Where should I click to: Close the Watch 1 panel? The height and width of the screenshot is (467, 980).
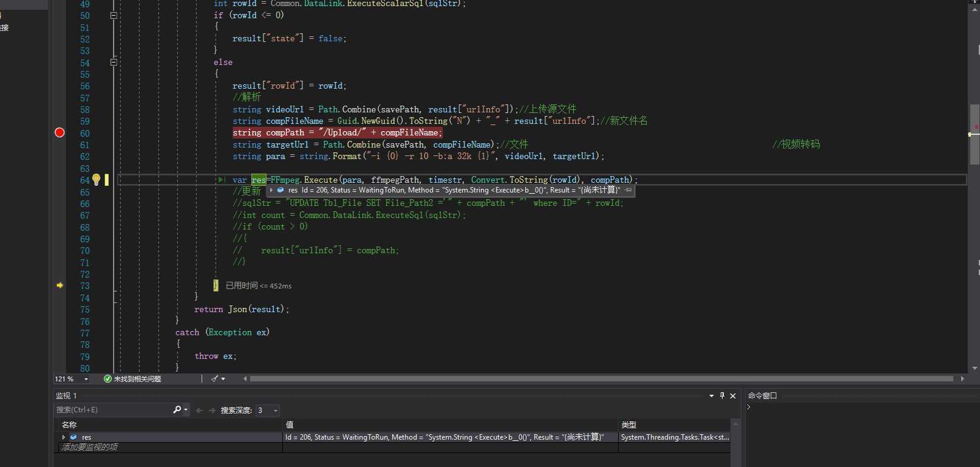[x=733, y=396]
